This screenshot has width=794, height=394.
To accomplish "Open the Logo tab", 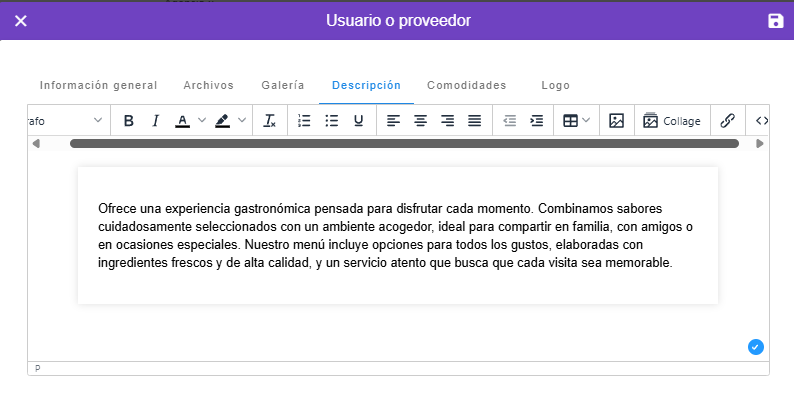I will [x=555, y=86].
